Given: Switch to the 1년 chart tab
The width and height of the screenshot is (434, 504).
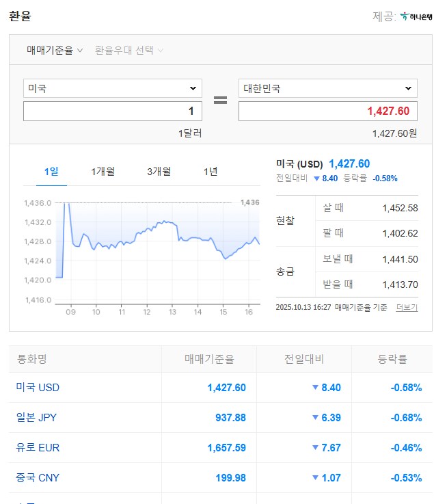Looking at the screenshot, I should (211, 172).
